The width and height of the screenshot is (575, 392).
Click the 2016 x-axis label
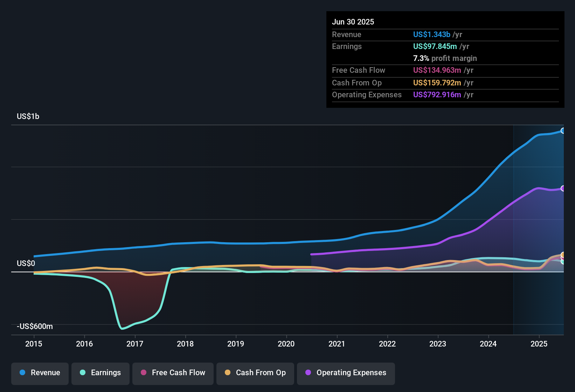click(x=84, y=344)
